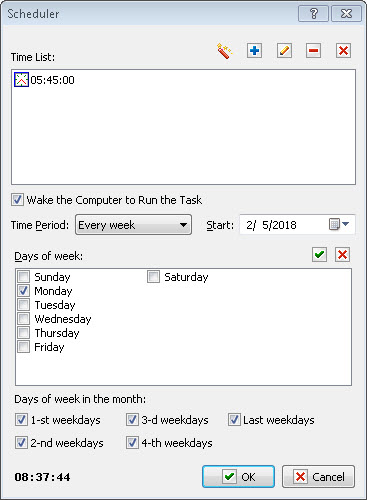Remove selected time with minus icon
Screen dimensions: 367x500
(x=313, y=51)
